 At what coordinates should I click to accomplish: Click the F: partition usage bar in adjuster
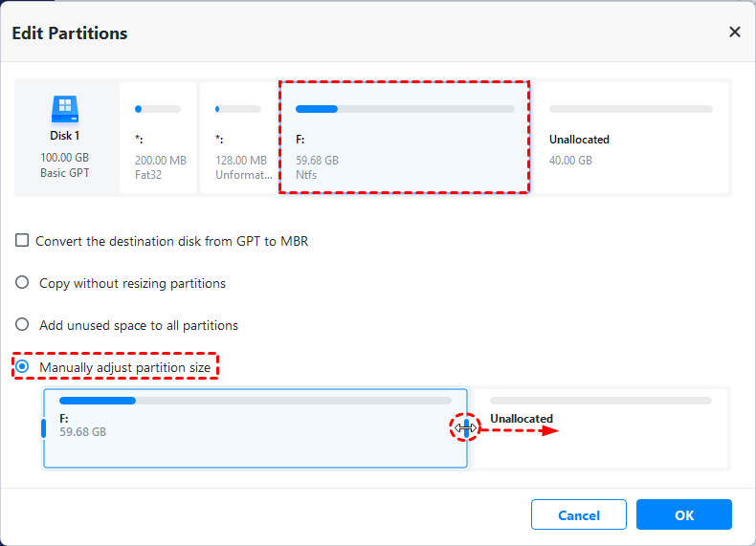pos(255,401)
